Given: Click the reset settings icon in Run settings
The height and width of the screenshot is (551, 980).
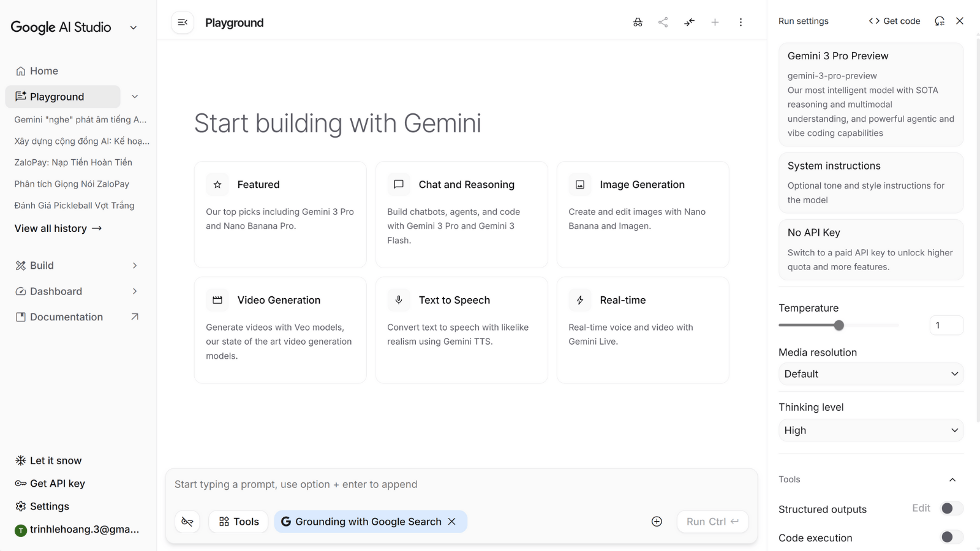Looking at the screenshot, I should 940,21.
